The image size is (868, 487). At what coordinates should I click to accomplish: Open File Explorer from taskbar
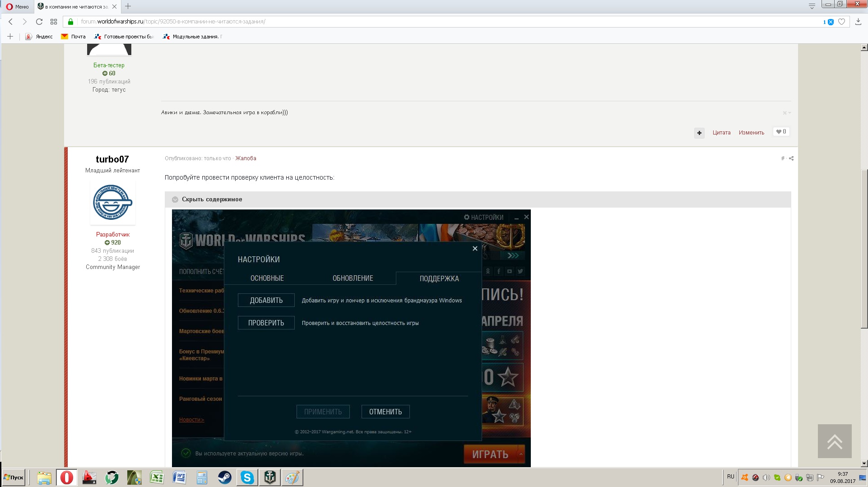[x=44, y=478]
